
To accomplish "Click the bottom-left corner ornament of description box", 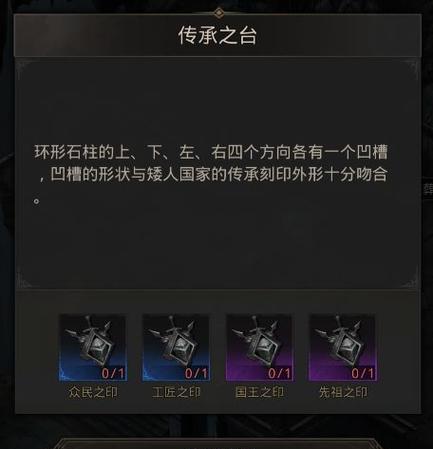I will point(23,281).
